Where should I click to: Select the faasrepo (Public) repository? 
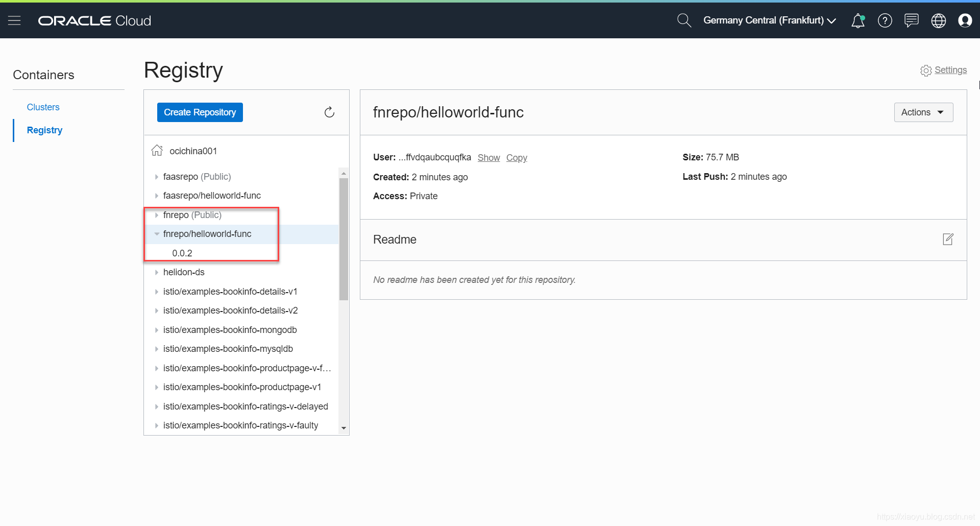click(197, 177)
